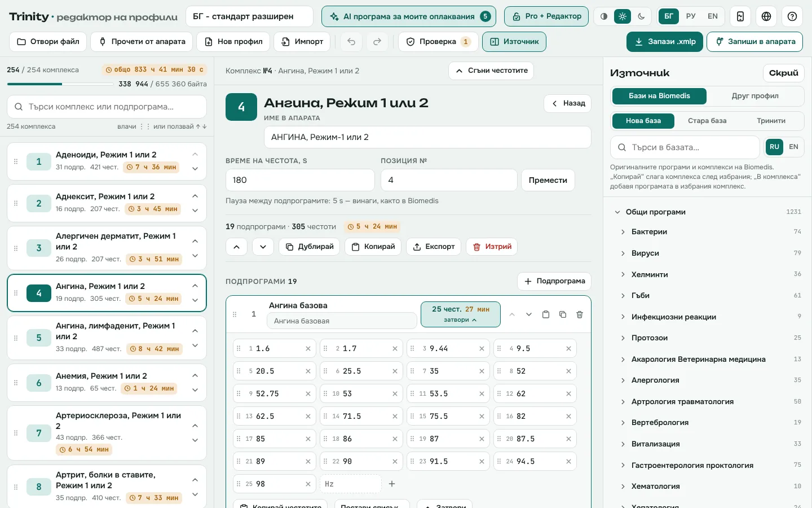Select the РУ interface language
Viewport: 812px width, 508px height.
(691, 16)
